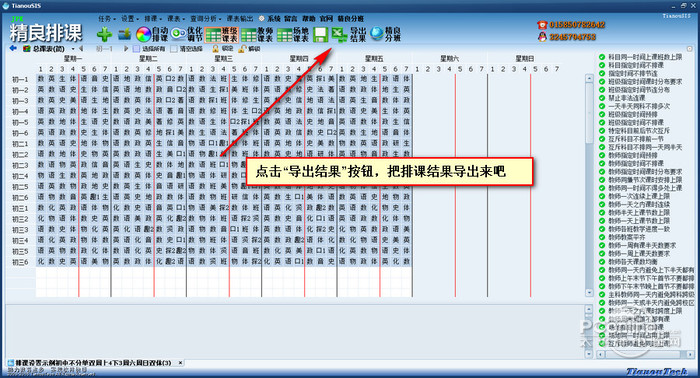The width and height of the screenshot is (700, 378).
Task: Select the 初三1 class row
Action: point(20,208)
